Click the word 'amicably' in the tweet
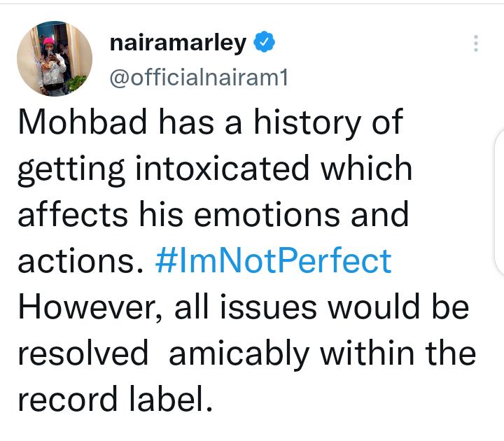The width and height of the screenshot is (504, 441). (x=239, y=354)
